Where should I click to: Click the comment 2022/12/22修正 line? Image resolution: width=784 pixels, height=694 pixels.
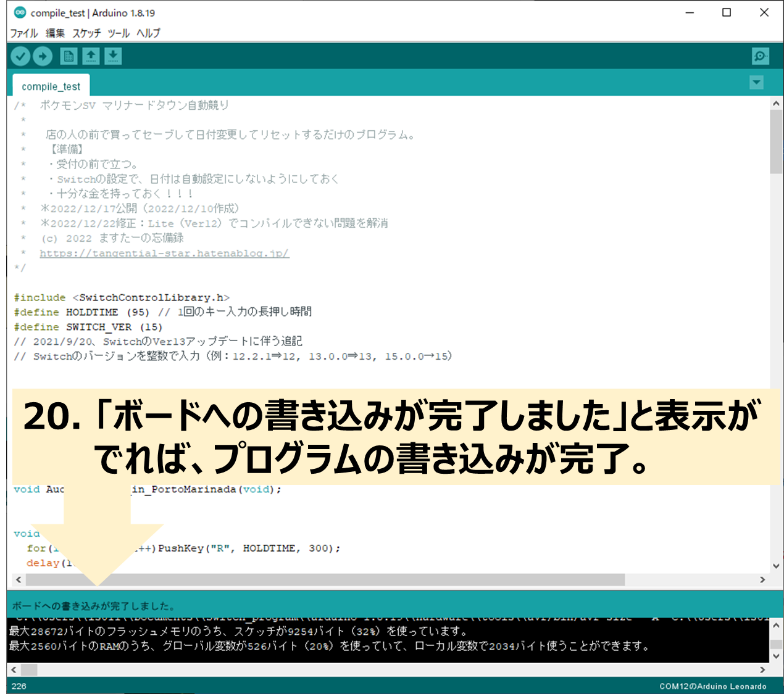pos(214,223)
